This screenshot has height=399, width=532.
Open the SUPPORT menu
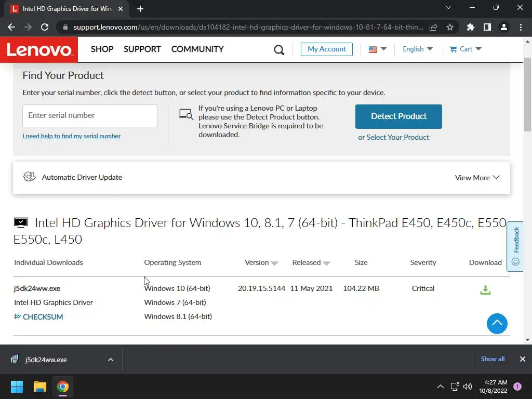click(142, 49)
